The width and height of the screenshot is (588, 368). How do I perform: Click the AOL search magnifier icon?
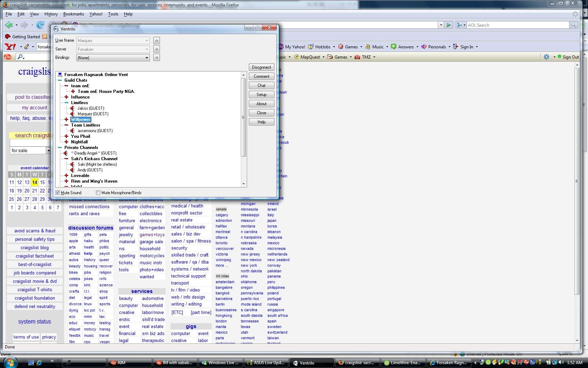coord(573,25)
